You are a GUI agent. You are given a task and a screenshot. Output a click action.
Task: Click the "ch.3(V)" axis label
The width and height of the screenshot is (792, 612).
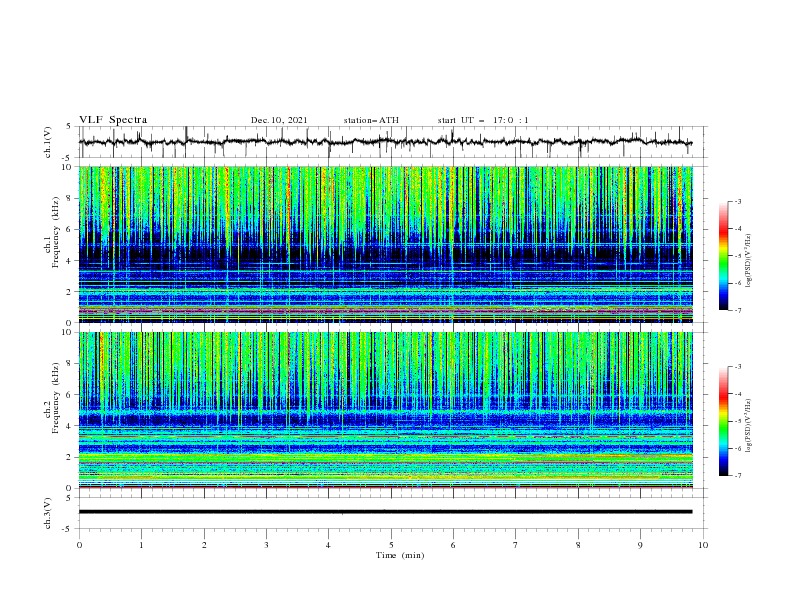click(48, 513)
